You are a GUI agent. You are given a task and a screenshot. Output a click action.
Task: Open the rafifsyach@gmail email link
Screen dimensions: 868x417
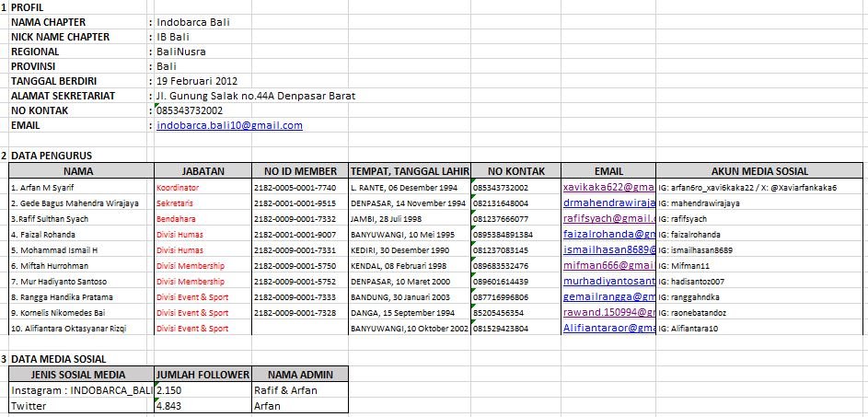point(609,218)
